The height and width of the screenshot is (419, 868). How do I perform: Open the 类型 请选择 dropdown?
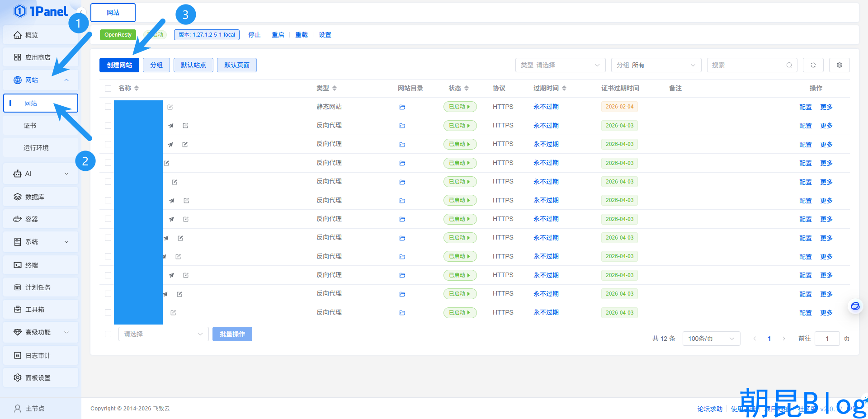click(x=561, y=65)
